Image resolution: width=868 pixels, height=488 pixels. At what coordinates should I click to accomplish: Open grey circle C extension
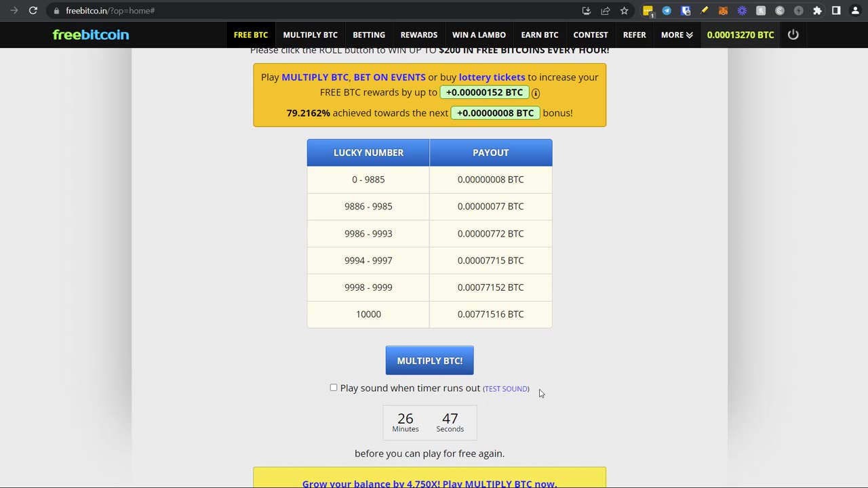pyautogui.click(x=780, y=11)
